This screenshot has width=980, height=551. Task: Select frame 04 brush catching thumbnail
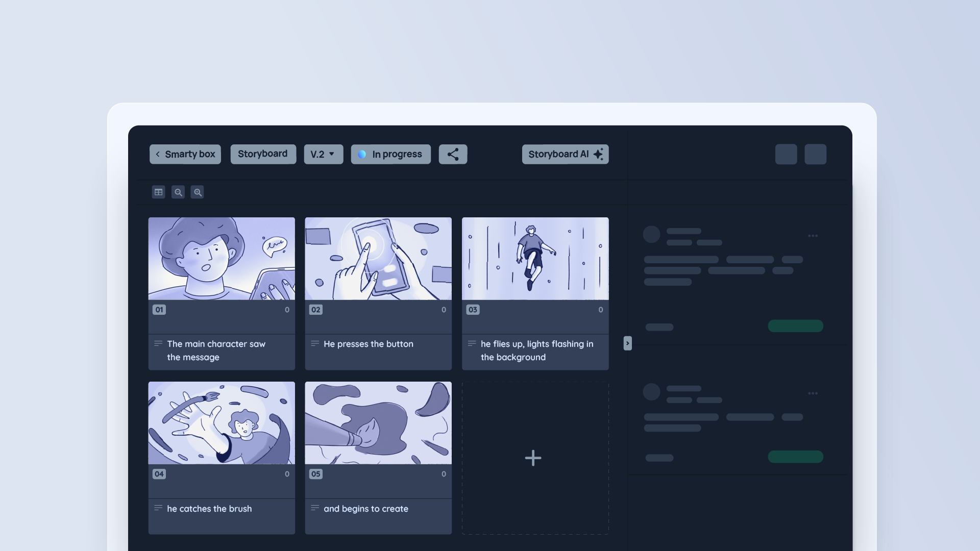pos(222,423)
